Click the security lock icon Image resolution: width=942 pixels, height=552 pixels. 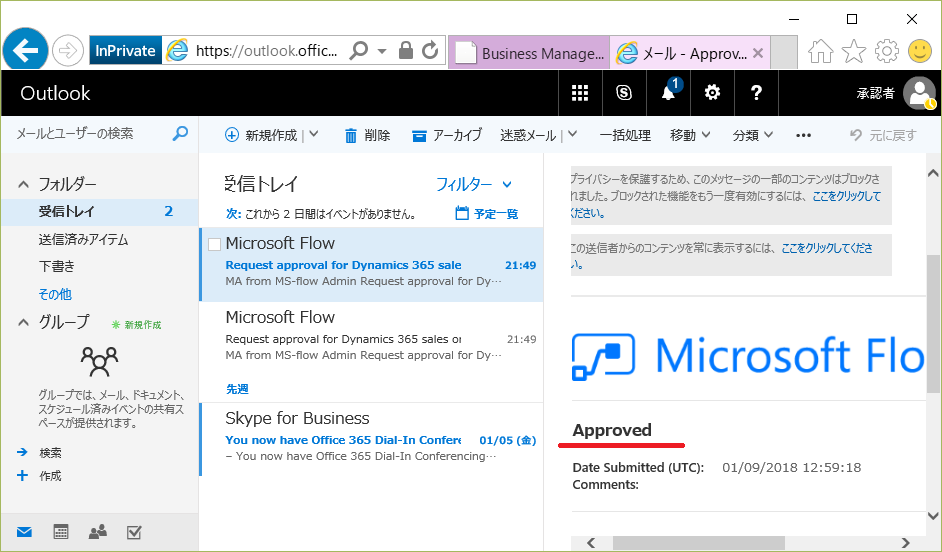(406, 50)
